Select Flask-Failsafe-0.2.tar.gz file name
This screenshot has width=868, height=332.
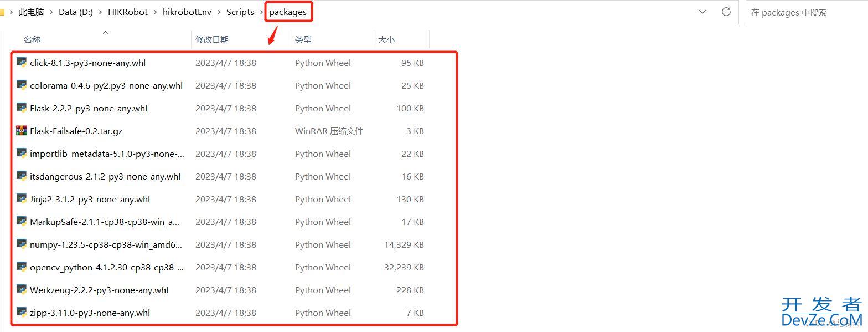point(76,131)
